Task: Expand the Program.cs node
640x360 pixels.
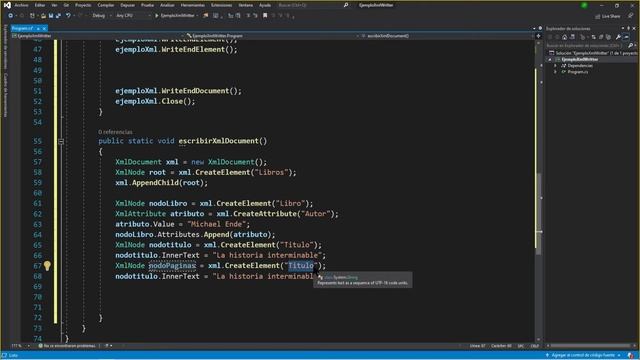Action: 555,72
